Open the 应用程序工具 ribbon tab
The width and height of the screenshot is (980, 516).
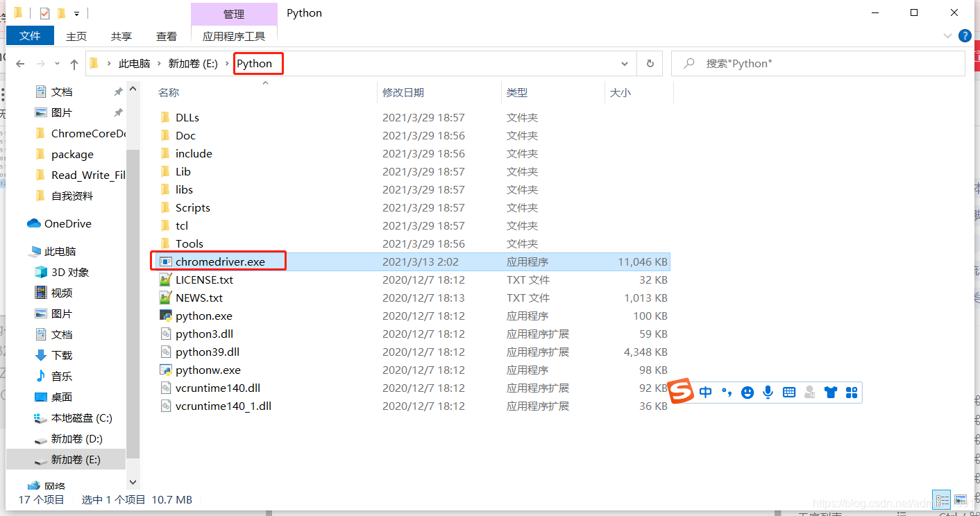tap(234, 36)
